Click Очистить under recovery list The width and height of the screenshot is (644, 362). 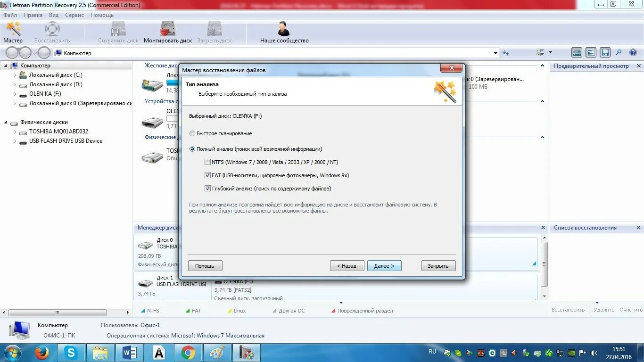pyautogui.click(x=631, y=310)
